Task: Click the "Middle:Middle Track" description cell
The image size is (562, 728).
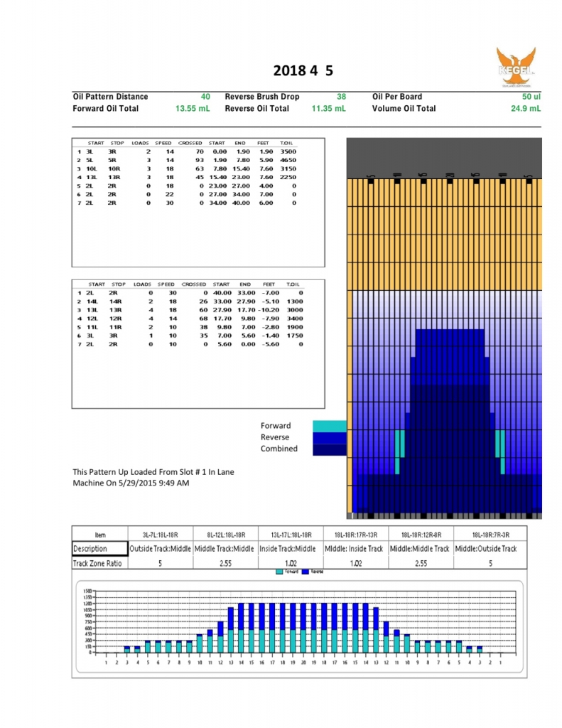Action: click(421, 548)
